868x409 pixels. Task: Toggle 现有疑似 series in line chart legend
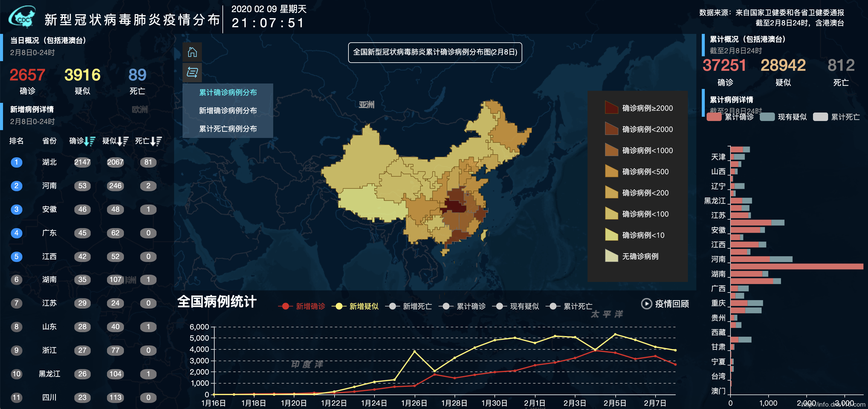click(x=516, y=306)
